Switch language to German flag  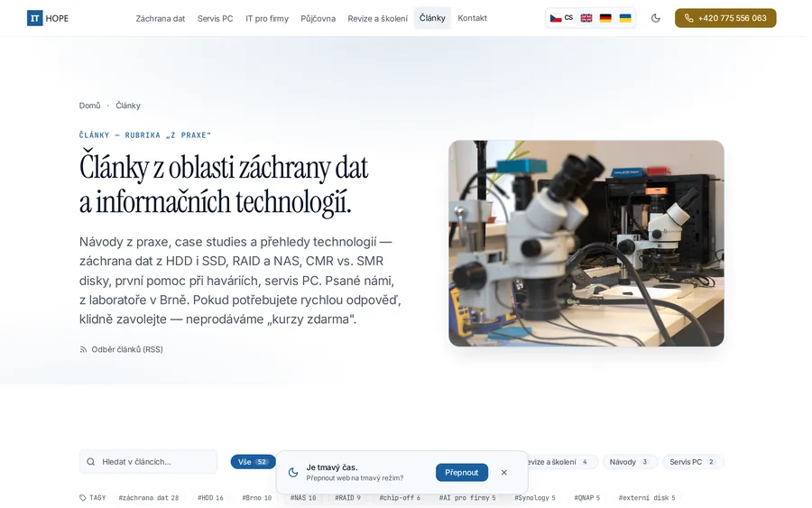point(605,18)
